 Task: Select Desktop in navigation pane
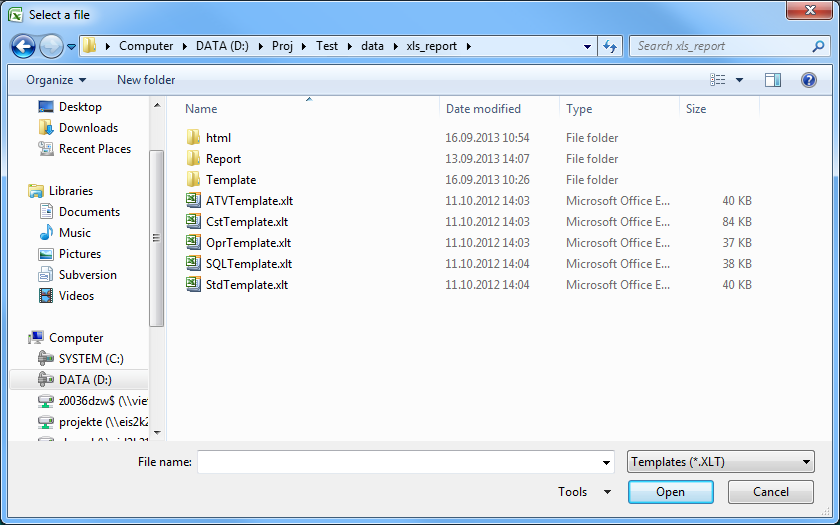(x=80, y=107)
